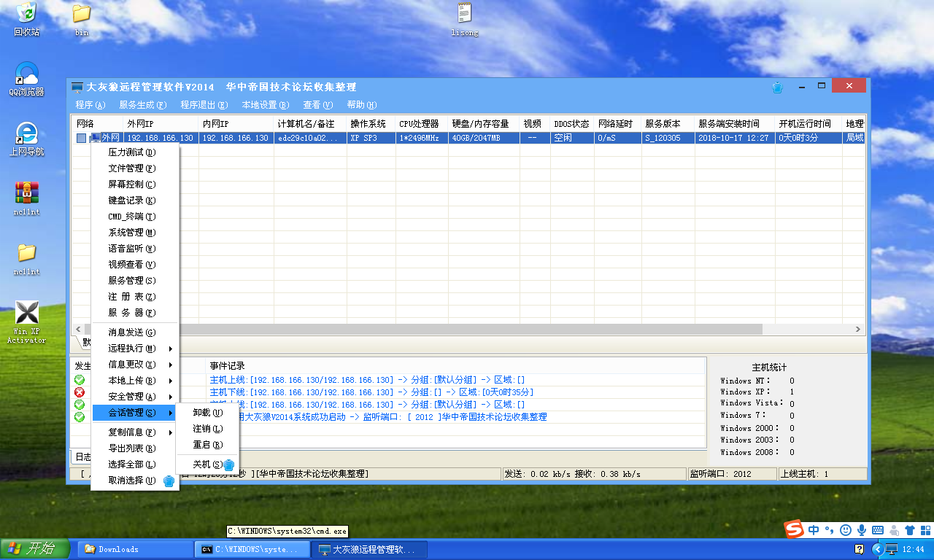
Task: Click the yellow help question tray icon
Action: [x=859, y=549]
